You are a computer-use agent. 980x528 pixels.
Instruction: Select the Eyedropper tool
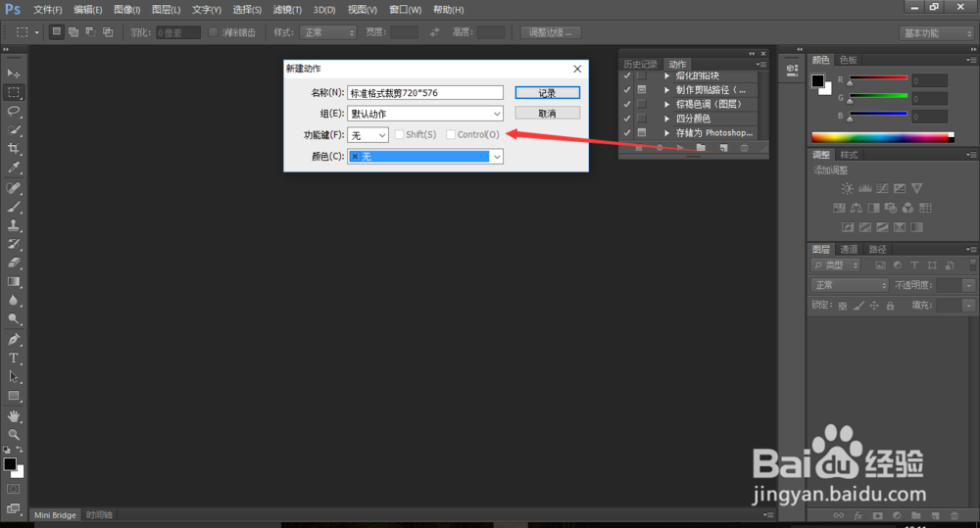[x=13, y=168]
